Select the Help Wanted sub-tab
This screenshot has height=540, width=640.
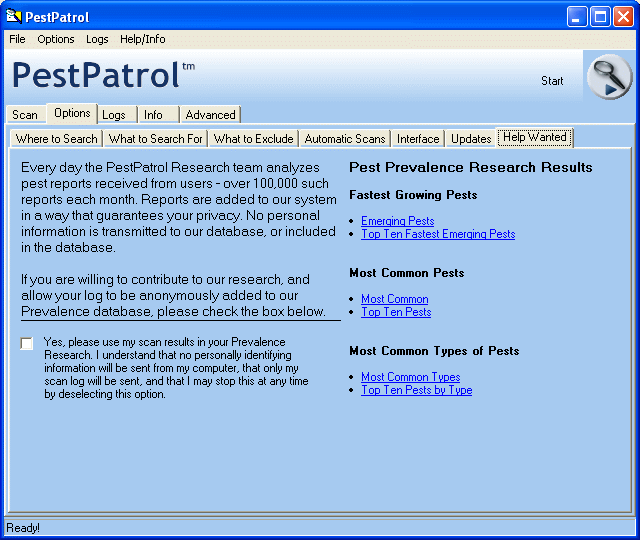tap(535, 137)
